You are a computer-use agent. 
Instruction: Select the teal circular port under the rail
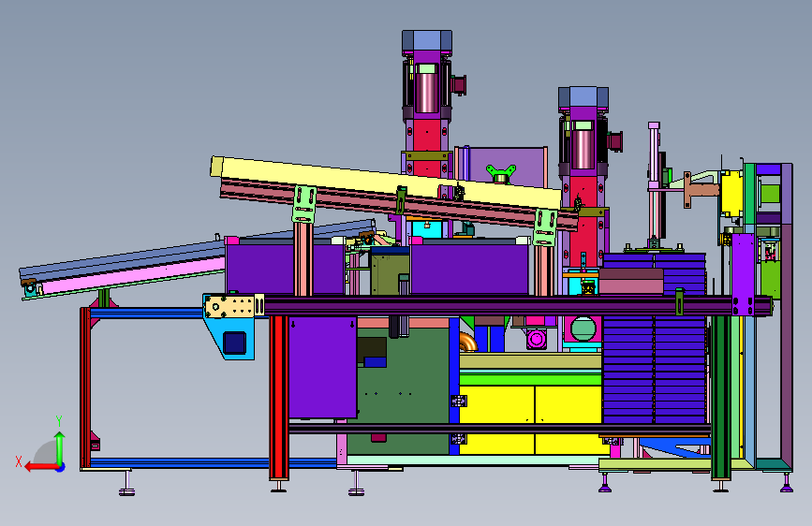pyautogui.click(x=583, y=329)
